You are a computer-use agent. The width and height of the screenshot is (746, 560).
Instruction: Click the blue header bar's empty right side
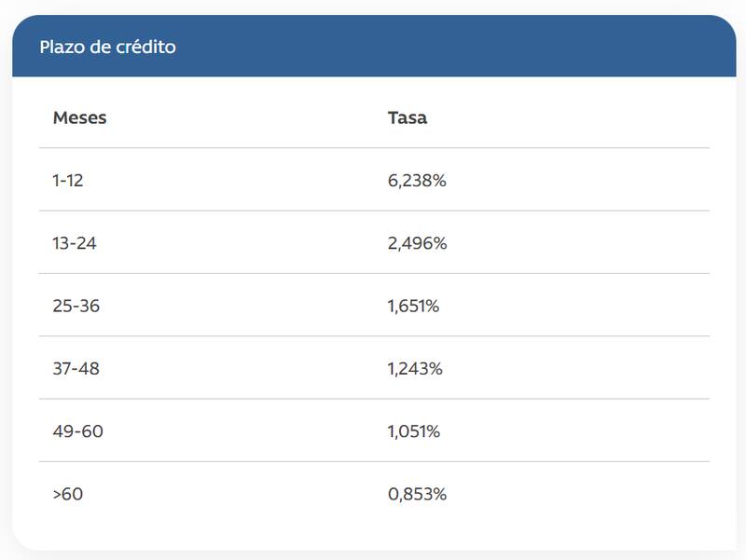pos(559,47)
